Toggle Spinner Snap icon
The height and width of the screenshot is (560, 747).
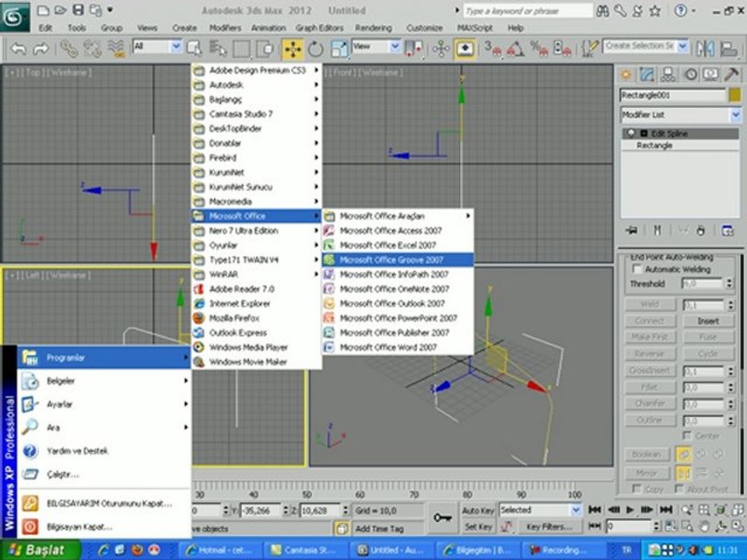pos(562,48)
